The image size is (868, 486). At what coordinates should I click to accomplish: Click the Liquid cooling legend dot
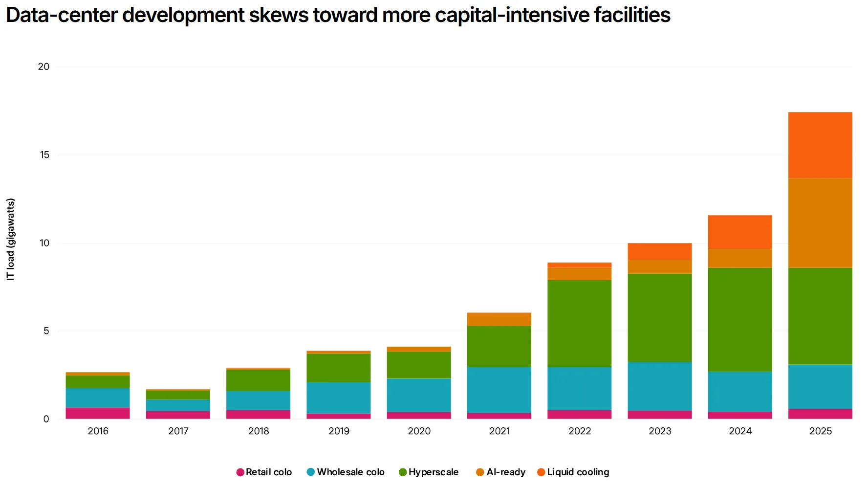point(542,472)
